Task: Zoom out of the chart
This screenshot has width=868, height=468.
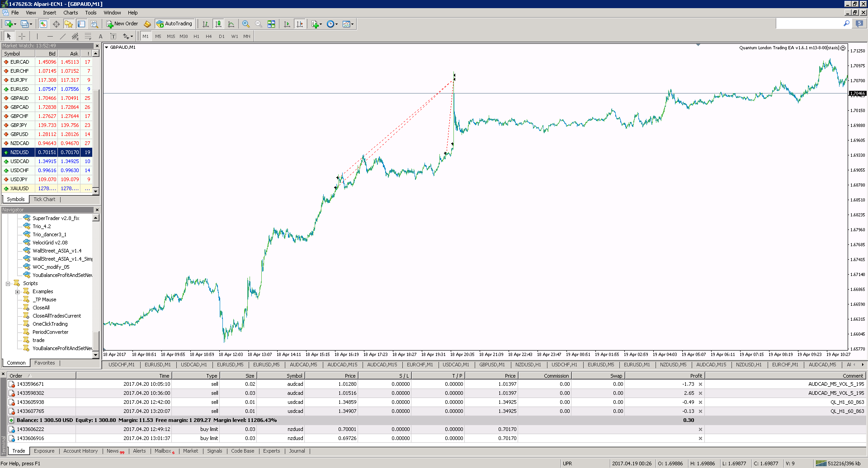Action: point(259,24)
